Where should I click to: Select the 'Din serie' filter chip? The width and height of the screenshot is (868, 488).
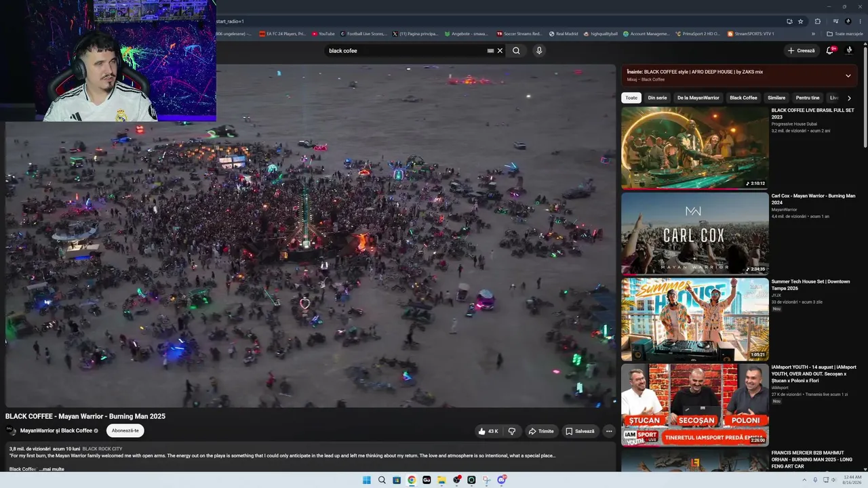pyautogui.click(x=657, y=98)
